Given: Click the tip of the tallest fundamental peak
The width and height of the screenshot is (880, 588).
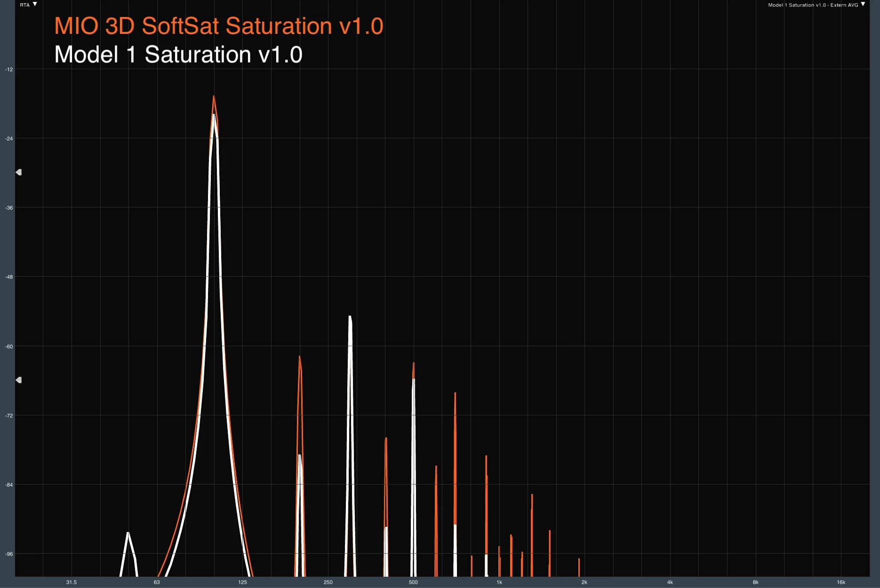Looking at the screenshot, I should pos(214,97).
